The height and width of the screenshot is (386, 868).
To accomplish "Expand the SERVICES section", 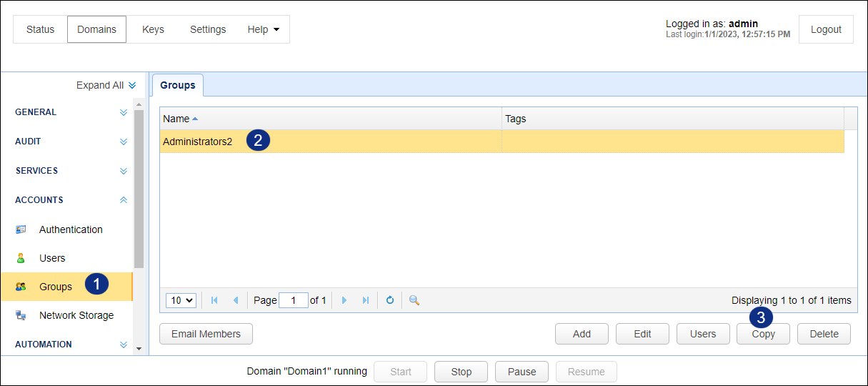I will tap(124, 171).
